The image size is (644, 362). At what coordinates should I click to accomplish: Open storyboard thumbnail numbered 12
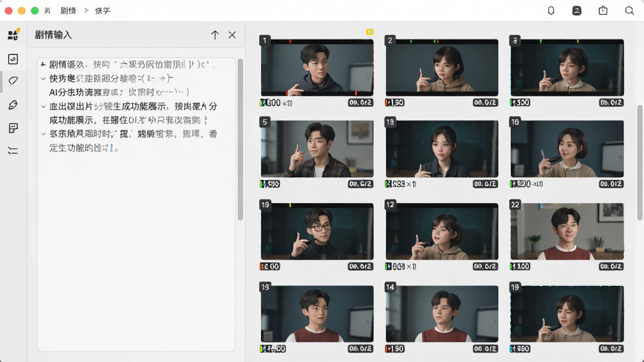[x=442, y=231]
